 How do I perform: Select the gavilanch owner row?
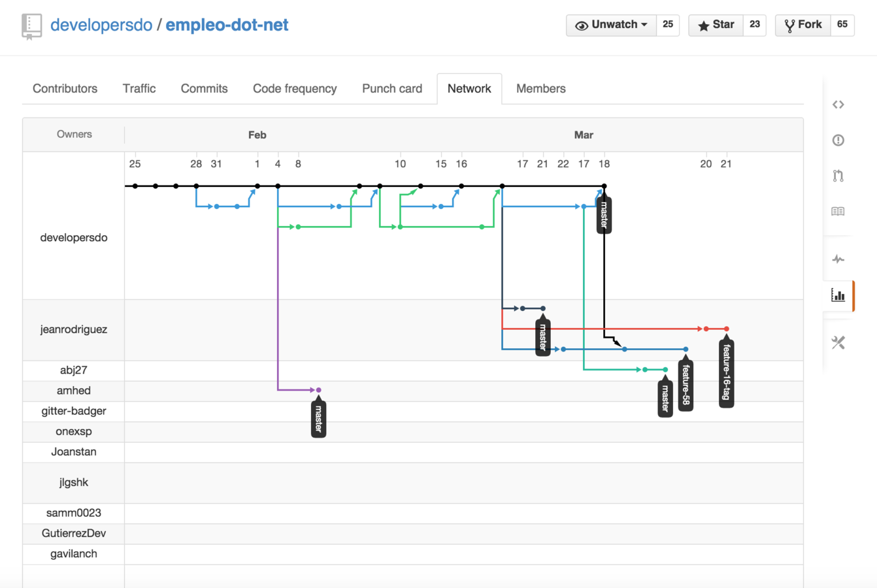point(74,554)
